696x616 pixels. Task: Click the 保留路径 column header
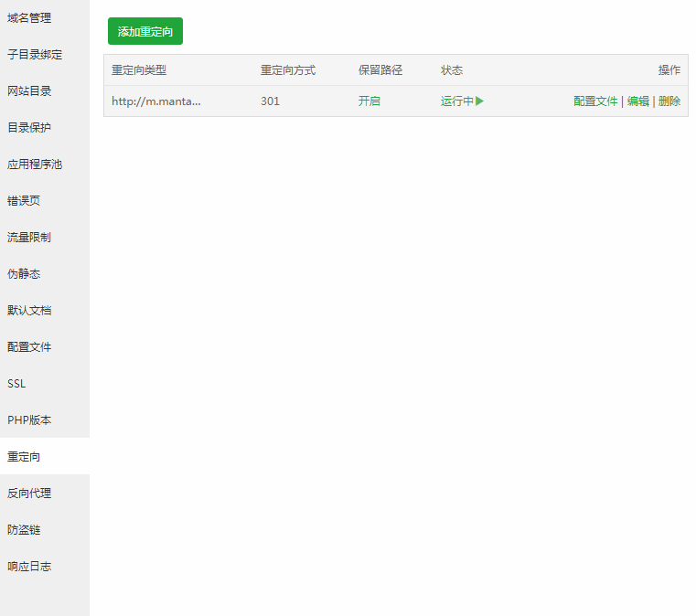click(380, 70)
